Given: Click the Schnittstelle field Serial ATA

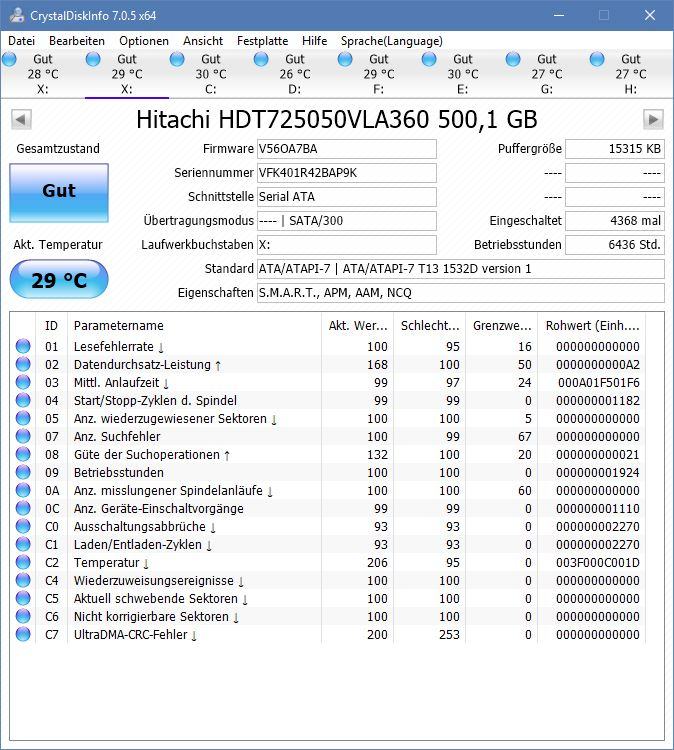Looking at the screenshot, I should (x=347, y=197).
